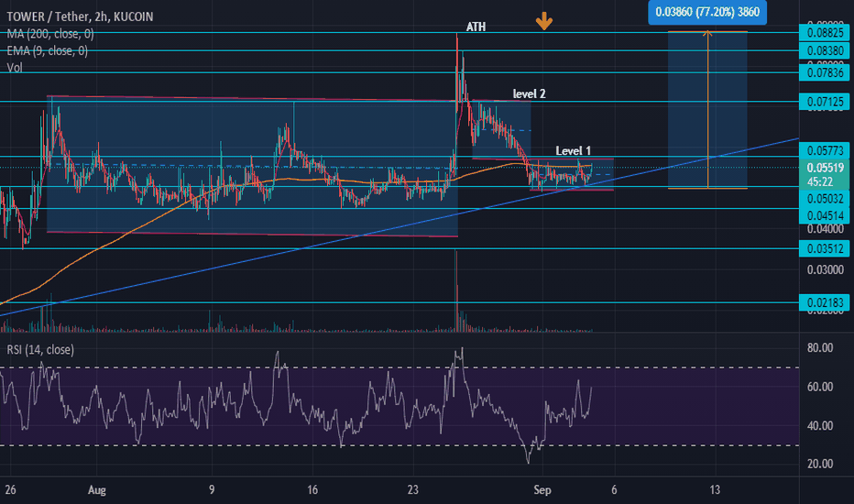Viewport: 854px width, 504px height.
Task: Click the current price 0.05519 label
Action: [x=825, y=169]
